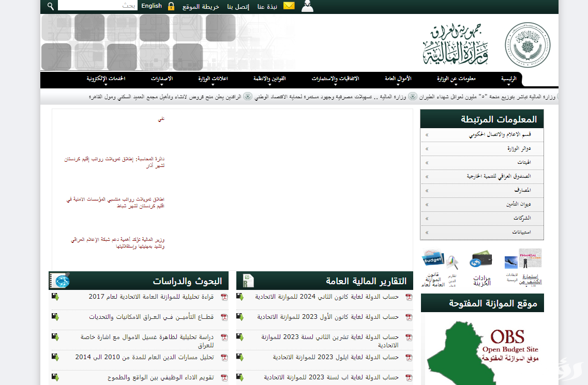
Task: Click the spreadsheet icon in التقارير المالية العامة header
Action: (x=248, y=281)
